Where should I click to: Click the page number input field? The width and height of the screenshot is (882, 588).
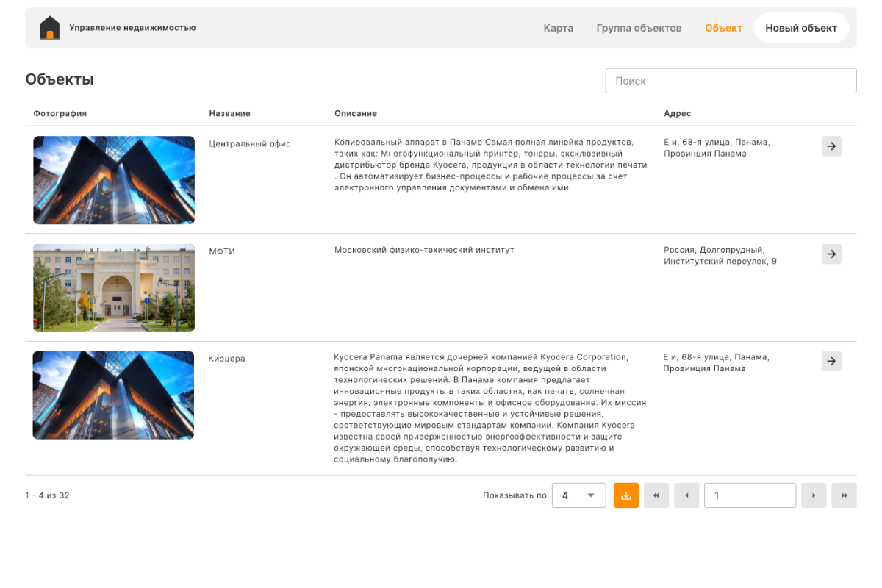(x=750, y=495)
